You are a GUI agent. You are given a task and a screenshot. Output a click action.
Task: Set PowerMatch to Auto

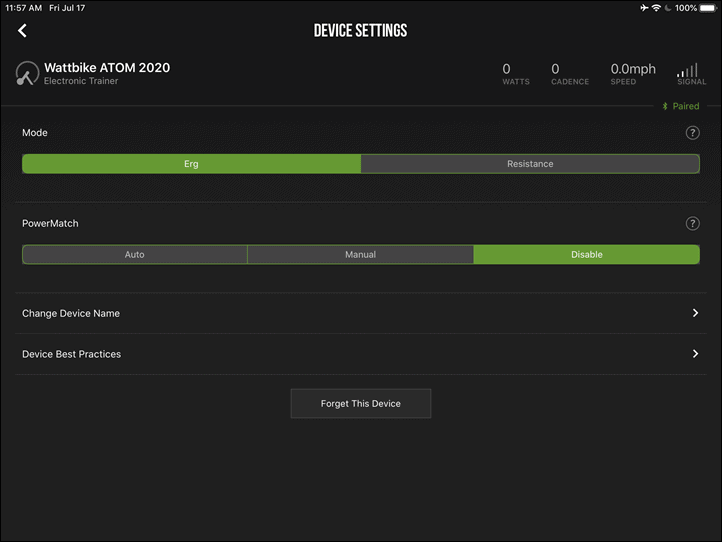click(134, 255)
